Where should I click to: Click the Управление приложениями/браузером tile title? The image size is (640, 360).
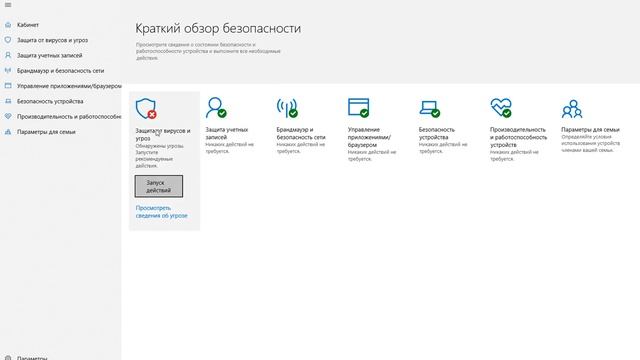(x=369, y=137)
